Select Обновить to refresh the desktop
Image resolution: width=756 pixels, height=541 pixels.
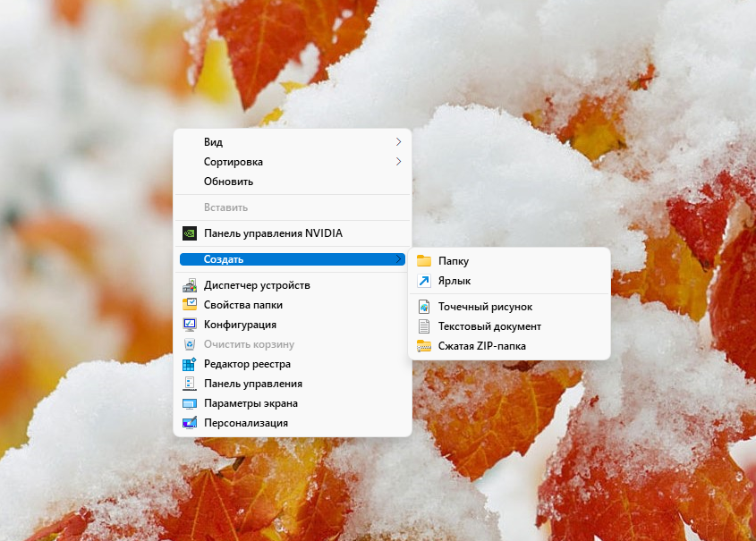coord(293,182)
